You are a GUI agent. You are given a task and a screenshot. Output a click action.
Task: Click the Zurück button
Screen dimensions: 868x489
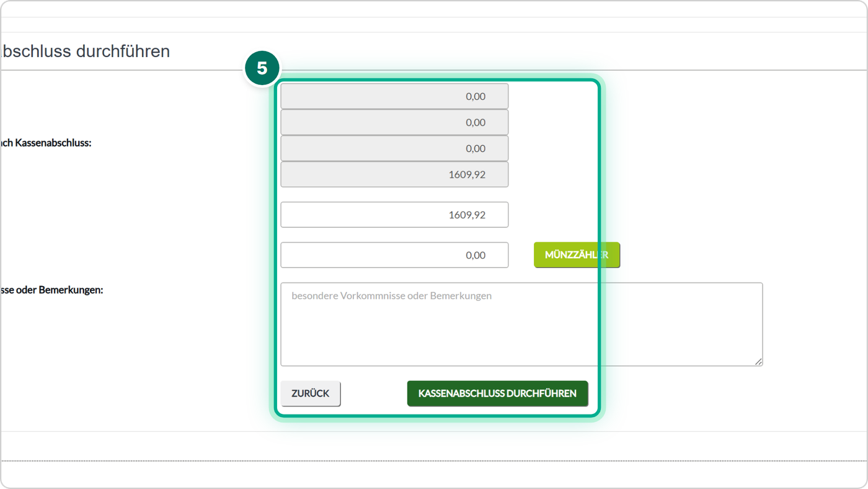311,393
